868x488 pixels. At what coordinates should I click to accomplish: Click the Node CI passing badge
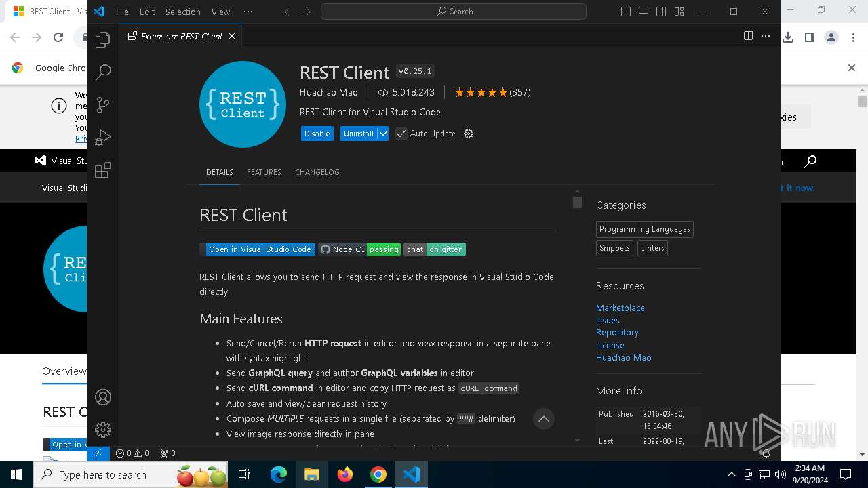359,249
